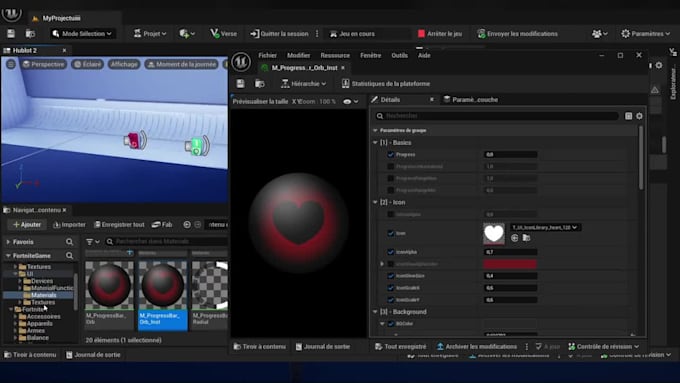Open the Hiérarchie dropdown
Image resolution: width=680 pixels, height=383 pixels.
point(303,83)
